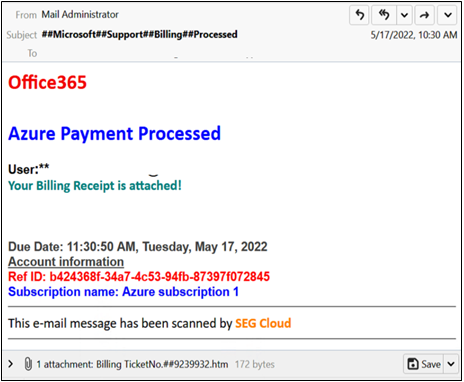Click the Due Date line
This screenshot has width=464, height=382.
pos(138,247)
